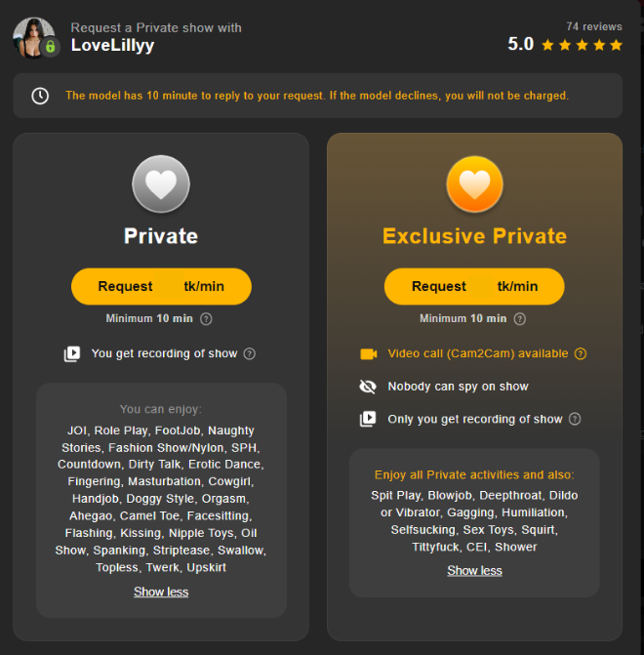Open the 74 reviews link
The height and width of the screenshot is (655, 644).
(x=594, y=26)
